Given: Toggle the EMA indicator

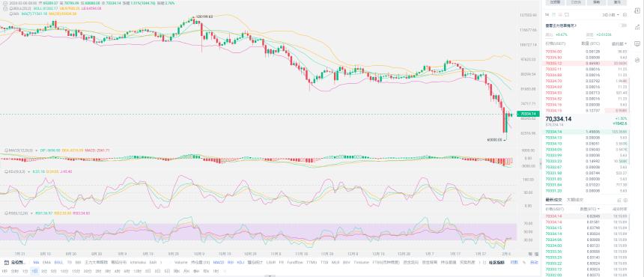Looking at the screenshot, I should point(46,262).
